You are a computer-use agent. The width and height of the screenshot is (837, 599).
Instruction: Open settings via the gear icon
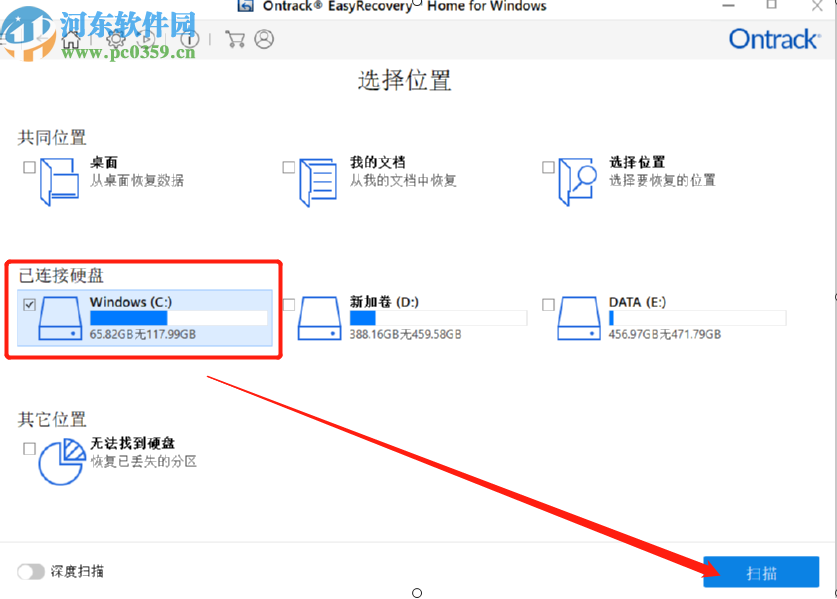pyautogui.click(x=115, y=40)
